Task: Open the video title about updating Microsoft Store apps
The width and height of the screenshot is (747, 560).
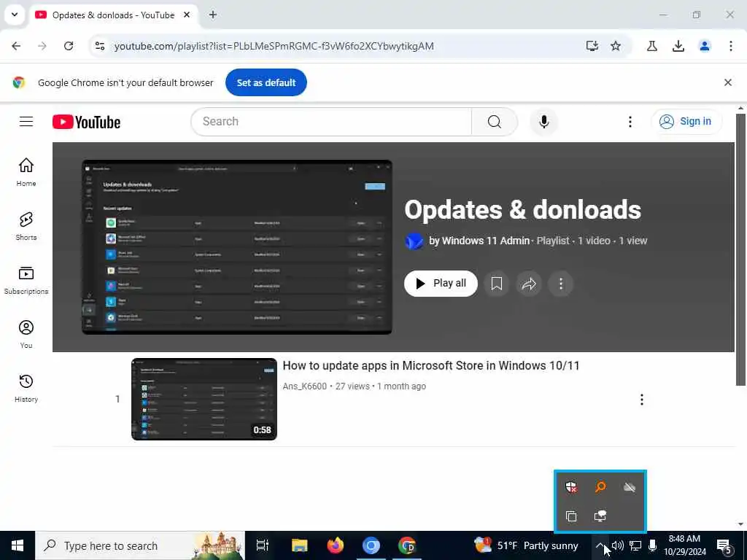Action: (x=430, y=366)
